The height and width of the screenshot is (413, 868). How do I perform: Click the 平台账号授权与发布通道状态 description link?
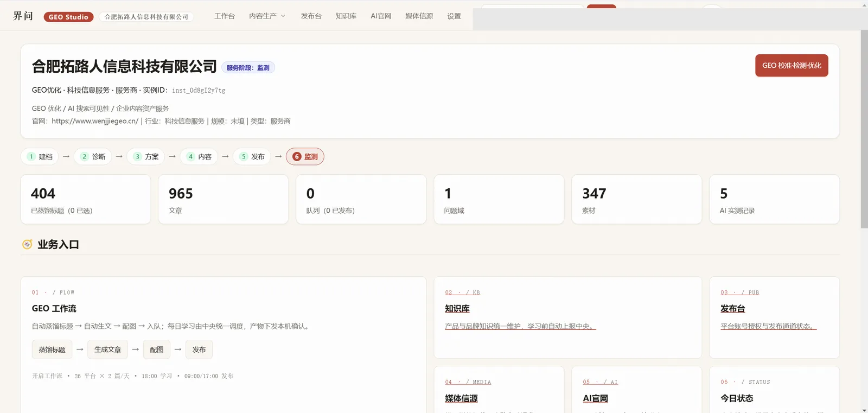tap(769, 326)
